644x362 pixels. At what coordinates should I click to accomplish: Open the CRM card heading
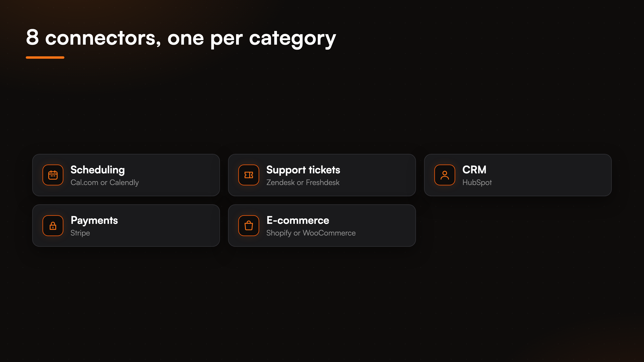(x=474, y=170)
